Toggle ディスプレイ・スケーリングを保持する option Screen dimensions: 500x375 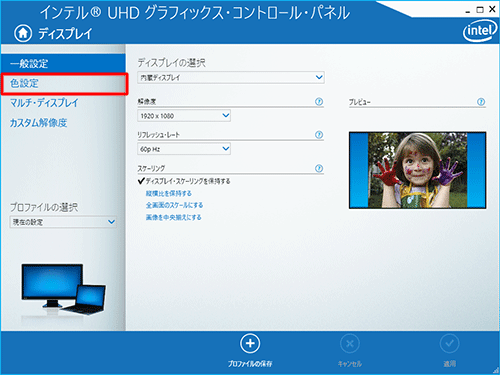[184, 181]
